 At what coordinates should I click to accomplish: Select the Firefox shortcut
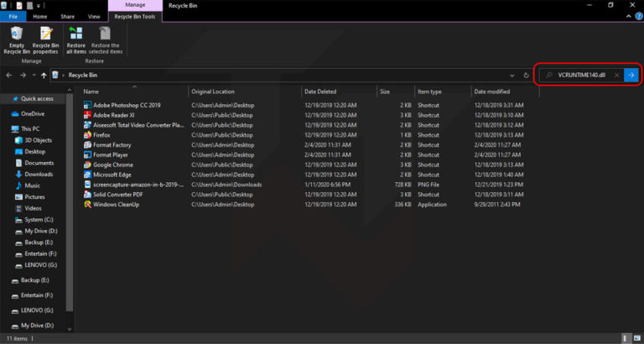(101, 135)
